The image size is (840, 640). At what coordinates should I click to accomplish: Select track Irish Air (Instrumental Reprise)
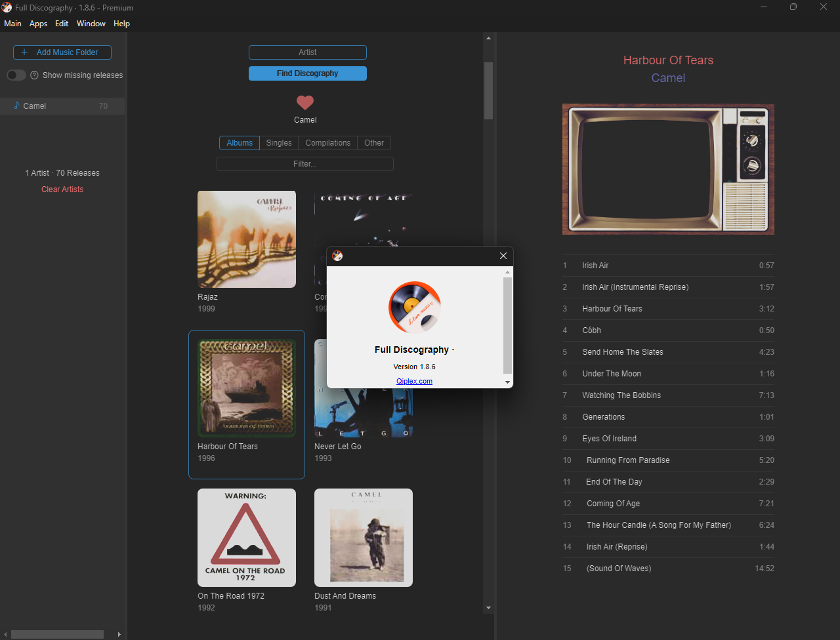pos(668,287)
